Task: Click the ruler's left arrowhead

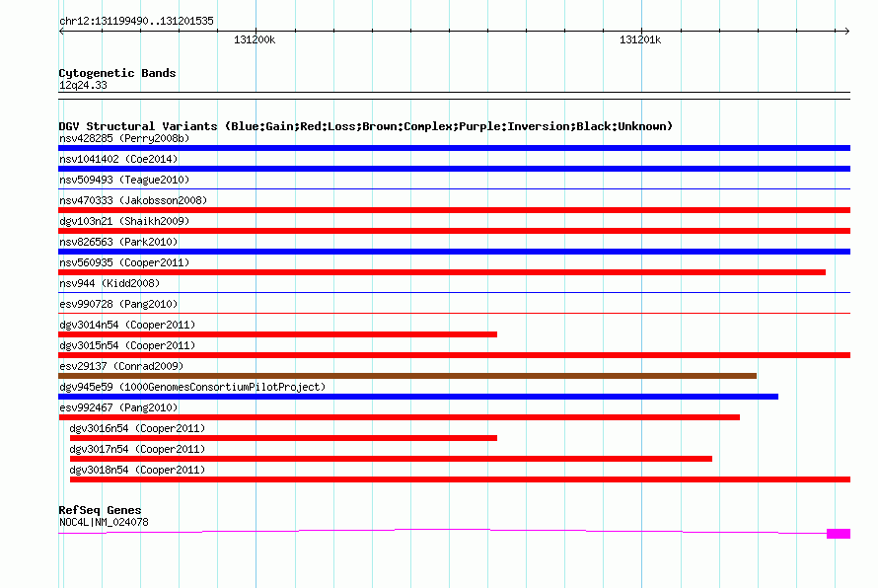Action: point(61,31)
